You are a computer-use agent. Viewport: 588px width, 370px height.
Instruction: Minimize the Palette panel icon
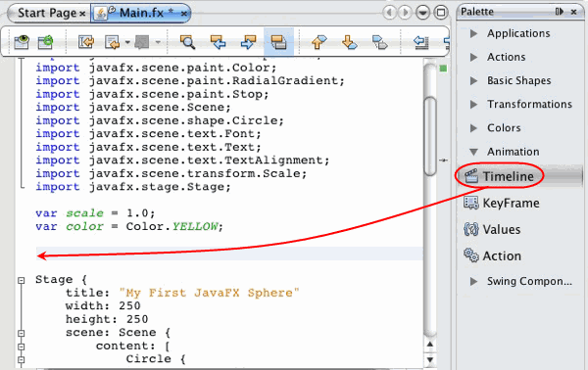tap(560, 12)
